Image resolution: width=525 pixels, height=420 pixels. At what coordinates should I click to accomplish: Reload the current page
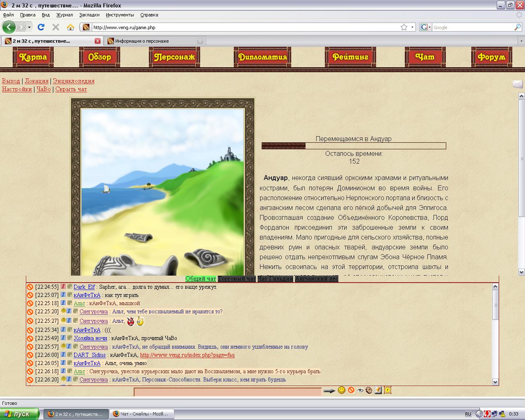pos(41,27)
